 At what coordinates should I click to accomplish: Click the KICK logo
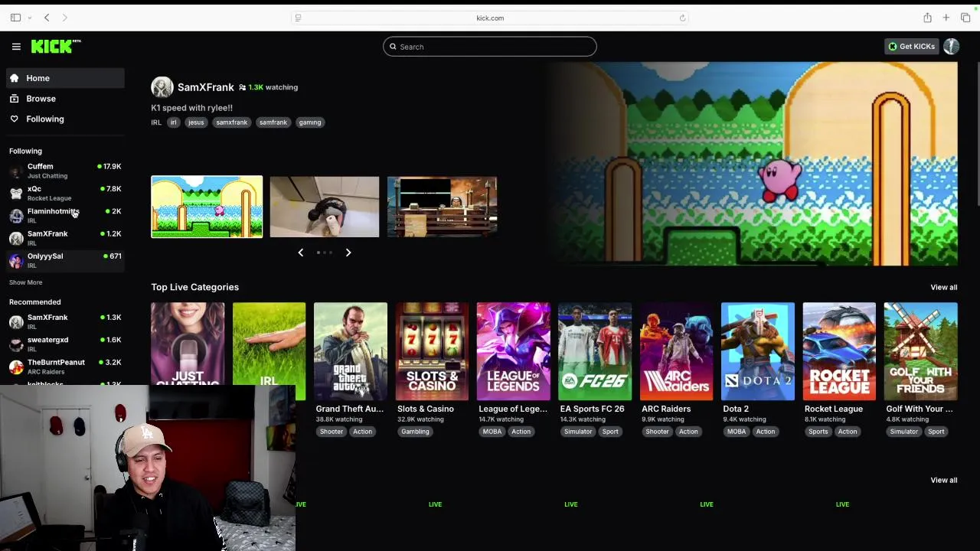(55, 47)
